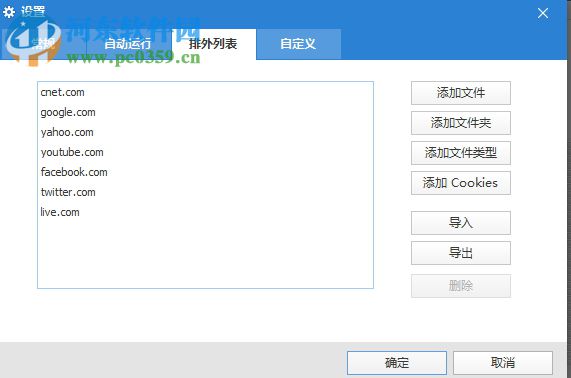Screen dimensions: 571x378
Task: Confirm settings with 确定 button
Action: tap(397, 363)
